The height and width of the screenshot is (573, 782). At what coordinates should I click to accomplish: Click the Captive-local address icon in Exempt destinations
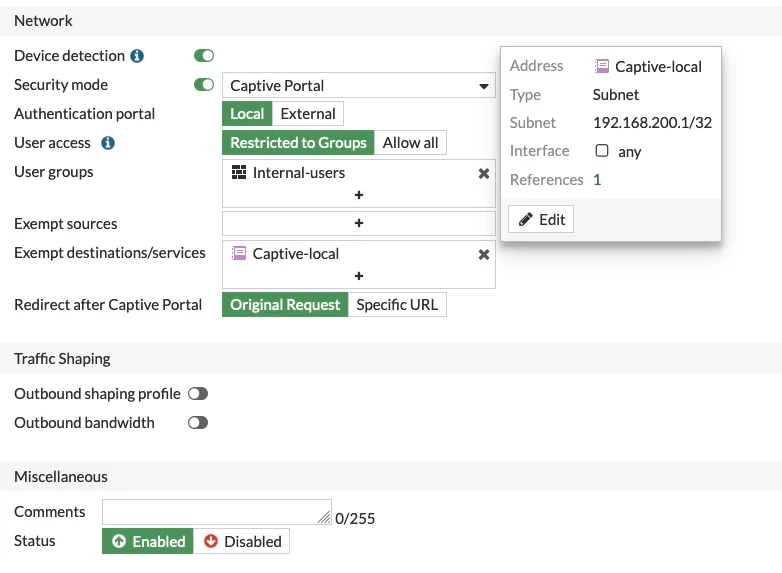pyautogui.click(x=239, y=253)
